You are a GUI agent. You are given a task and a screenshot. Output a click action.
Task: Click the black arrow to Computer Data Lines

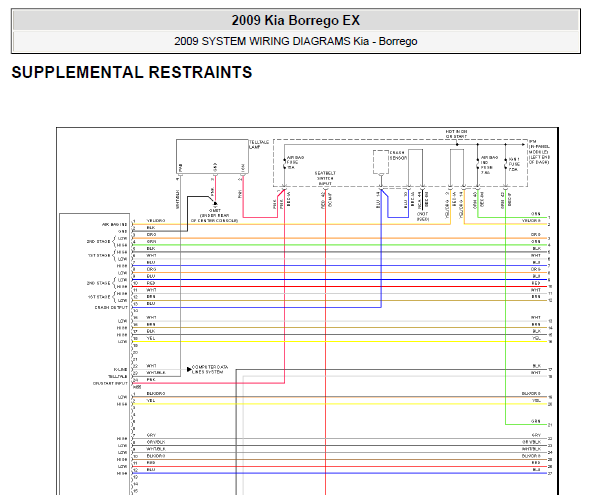[189, 369]
